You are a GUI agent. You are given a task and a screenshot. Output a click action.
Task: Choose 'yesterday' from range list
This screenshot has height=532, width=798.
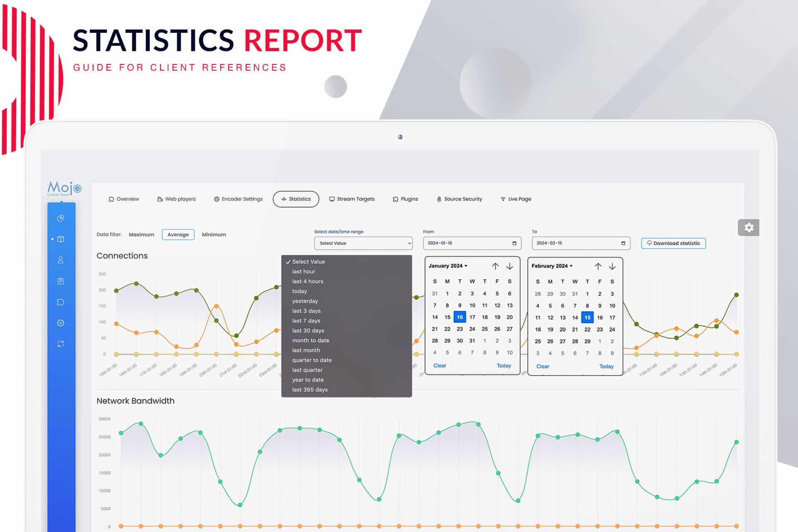[x=346, y=301]
